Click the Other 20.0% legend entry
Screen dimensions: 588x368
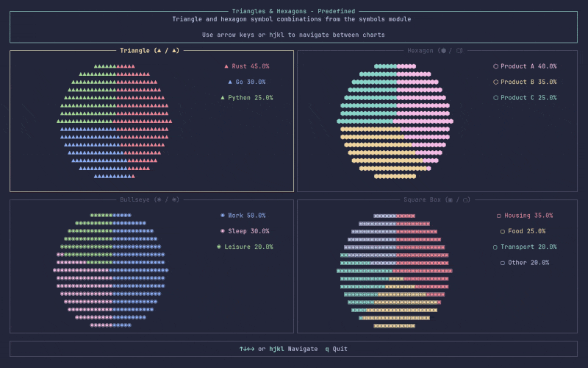click(x=525, y=262)
